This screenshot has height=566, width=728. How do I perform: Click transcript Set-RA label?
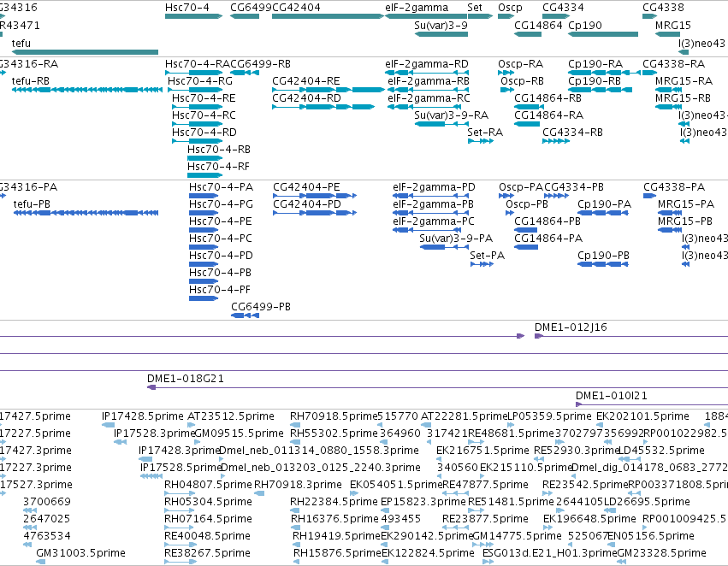pos(485,133)
